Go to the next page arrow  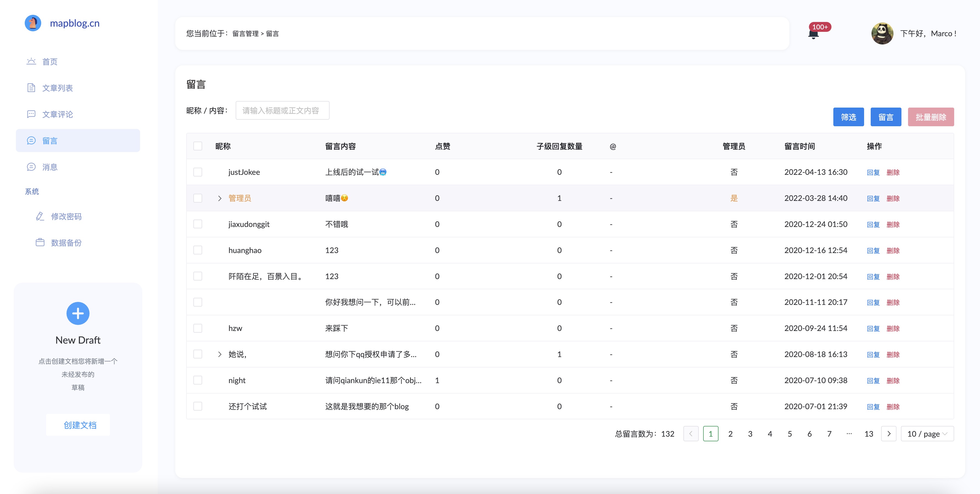(889, 434)
